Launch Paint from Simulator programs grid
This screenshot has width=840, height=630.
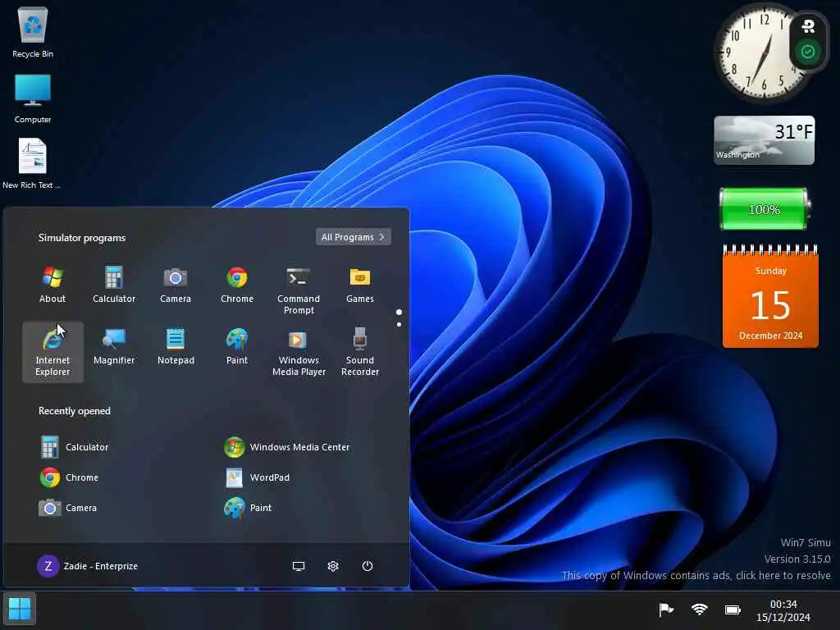[x=237, y=347]
